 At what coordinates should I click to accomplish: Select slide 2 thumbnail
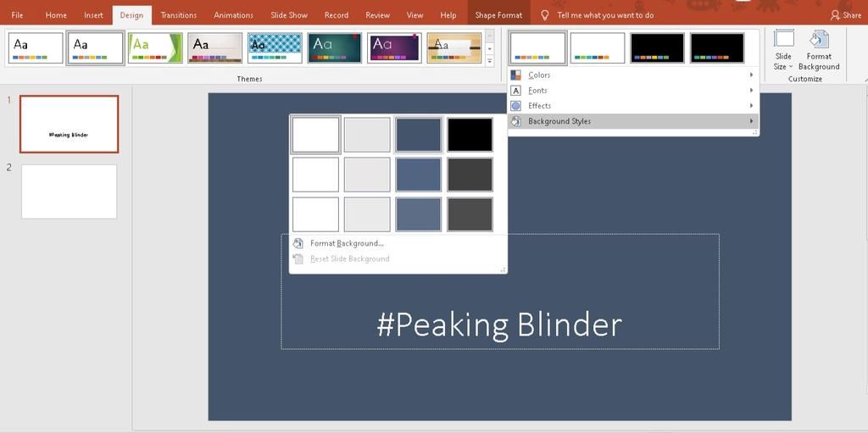pyautogui.click(x=70, y=192)
